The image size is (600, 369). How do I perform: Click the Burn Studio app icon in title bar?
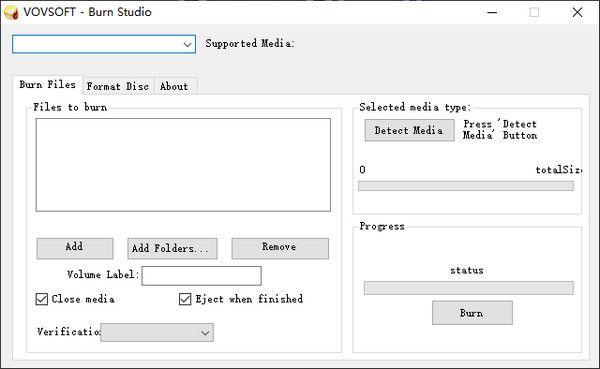11,12
